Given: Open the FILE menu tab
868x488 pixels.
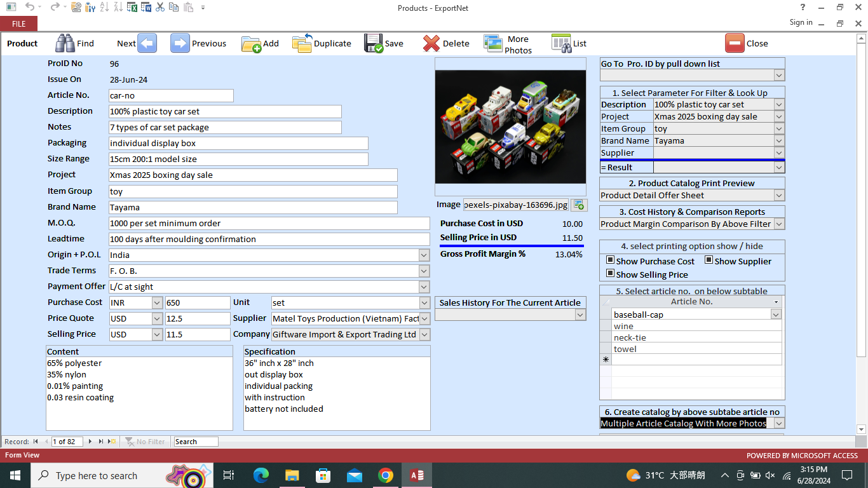Looking at the screenshot, I should [x=19, y=24].
